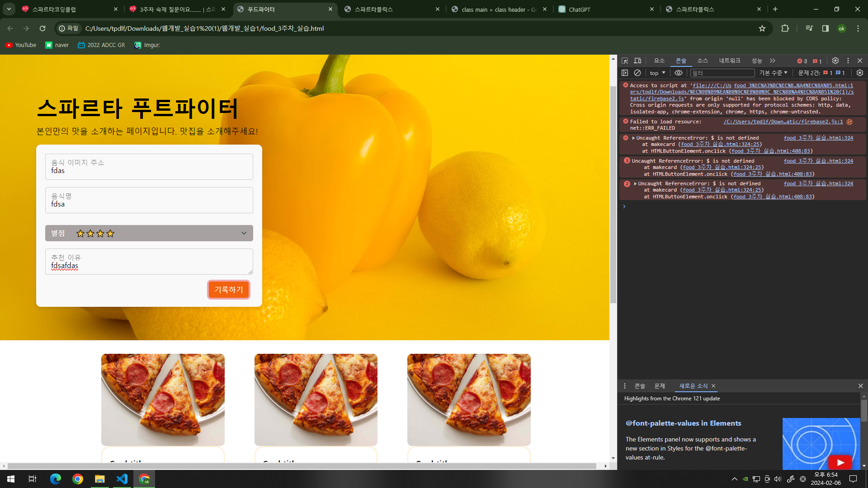
Task: Open the tab search dropdown arrow
Action: click(9, 9)
